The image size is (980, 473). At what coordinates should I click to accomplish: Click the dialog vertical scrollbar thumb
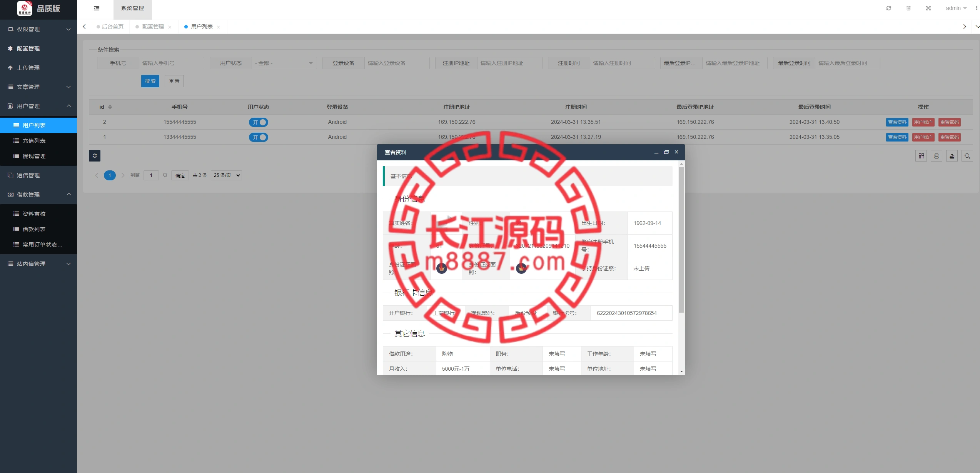coord(682,240)
